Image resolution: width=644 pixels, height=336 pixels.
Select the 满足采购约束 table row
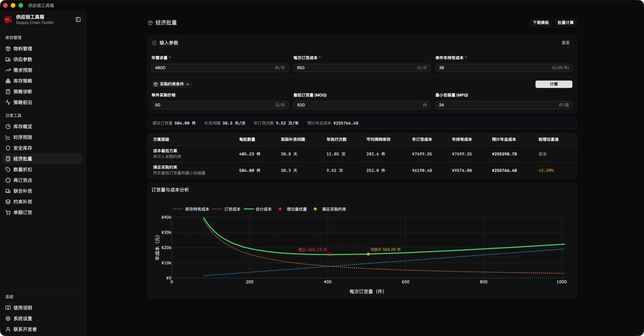click(362, 170)
